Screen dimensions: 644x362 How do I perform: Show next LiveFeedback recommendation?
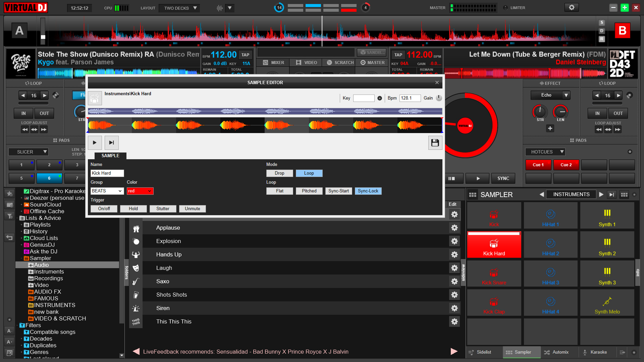(454, 351)
